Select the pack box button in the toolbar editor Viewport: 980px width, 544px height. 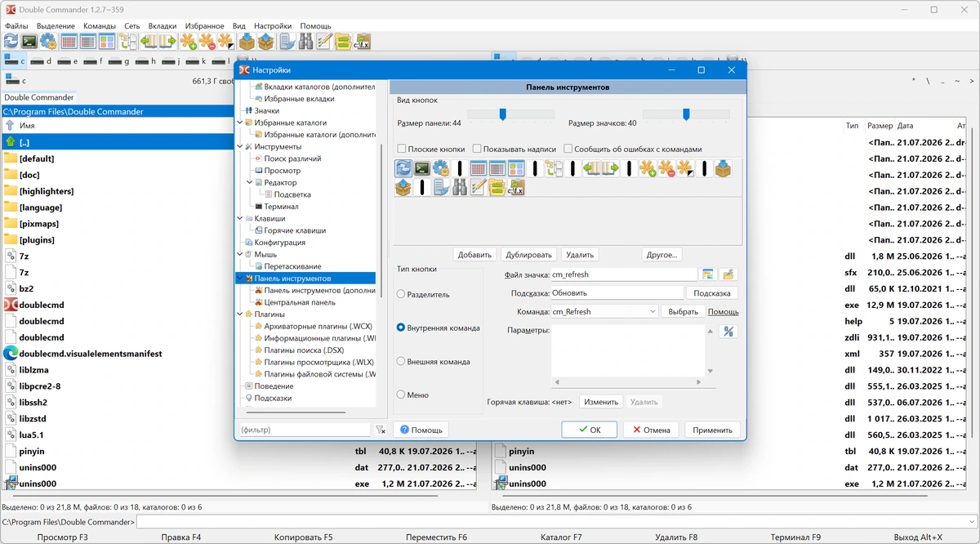coord(723,168)
